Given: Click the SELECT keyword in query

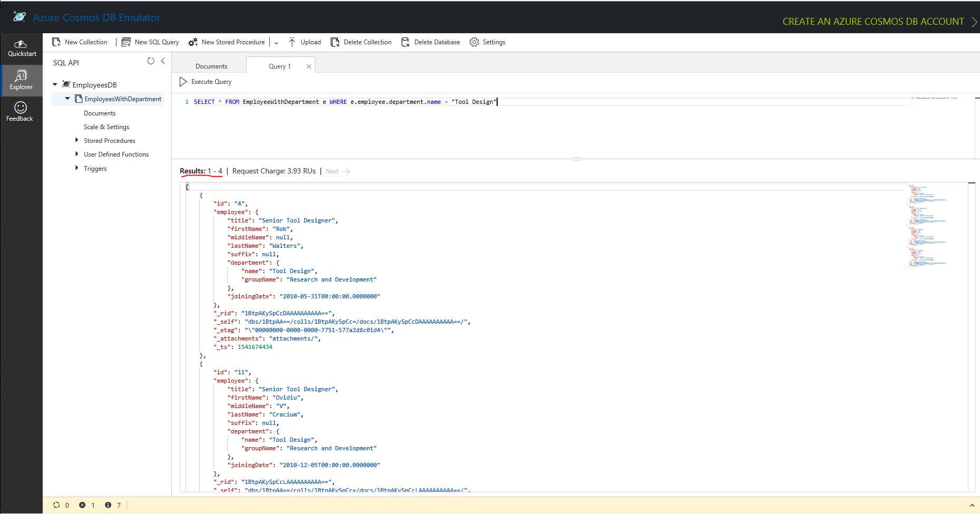Looking at the screenshot, I should pos(204,102).
